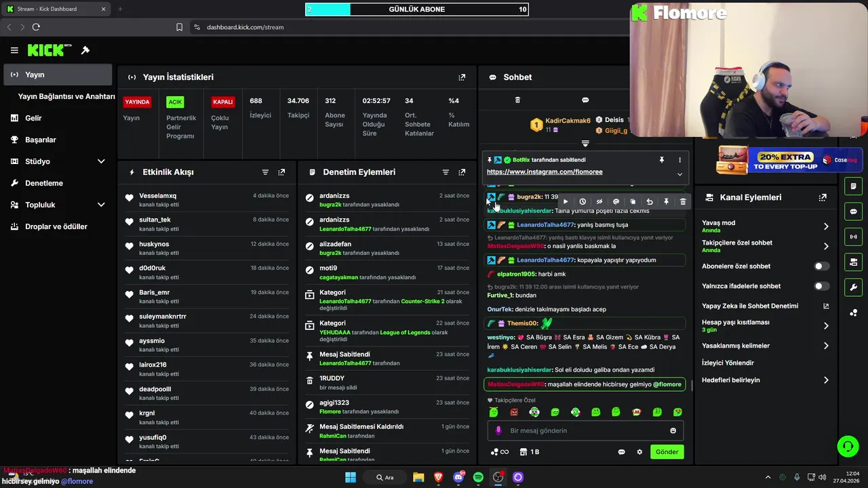The height and width of the screenshot is (488, 868).
Task: Click the green support headset button
Action: click(848, 445)
